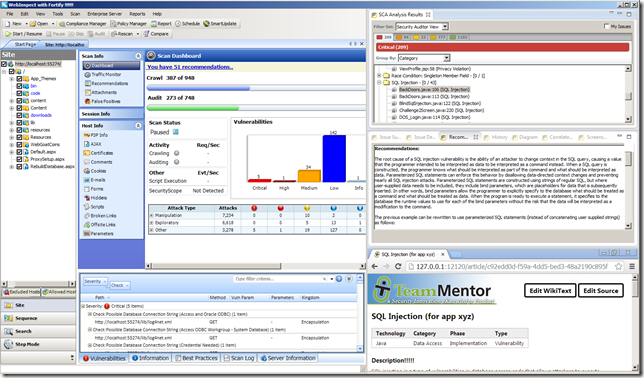Viewport: 644px width, 378px height.
Task: Switch to the Scan Log tab
Action: coord(238,358)
